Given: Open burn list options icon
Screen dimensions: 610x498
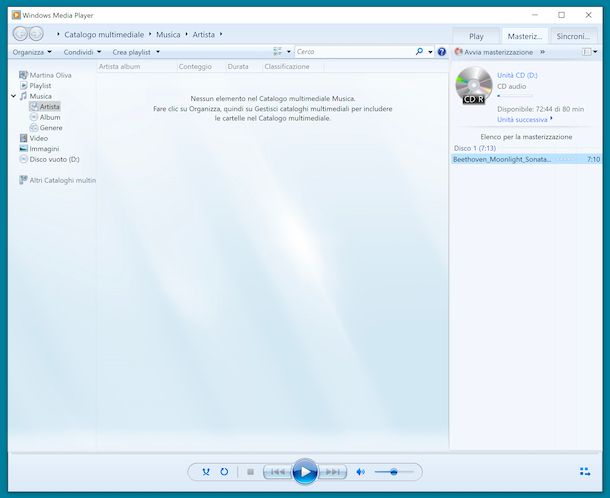Looking at the screenshot, I should tap(587, 52).
